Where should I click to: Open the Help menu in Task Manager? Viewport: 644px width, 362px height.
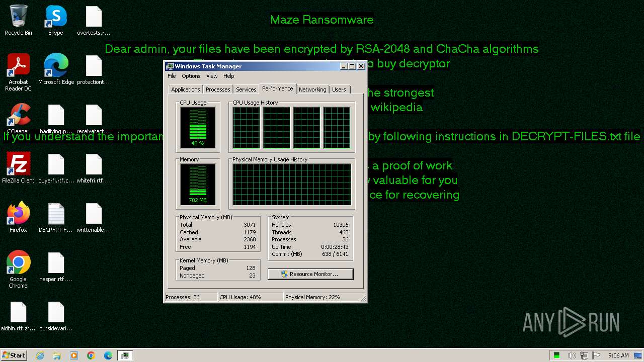click(229, 76)
